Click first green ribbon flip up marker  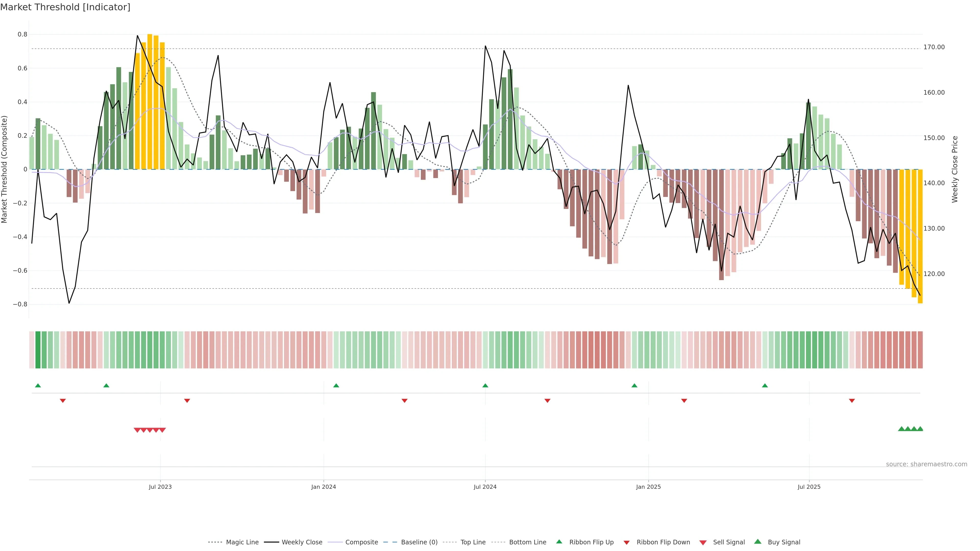pos(38,386)
